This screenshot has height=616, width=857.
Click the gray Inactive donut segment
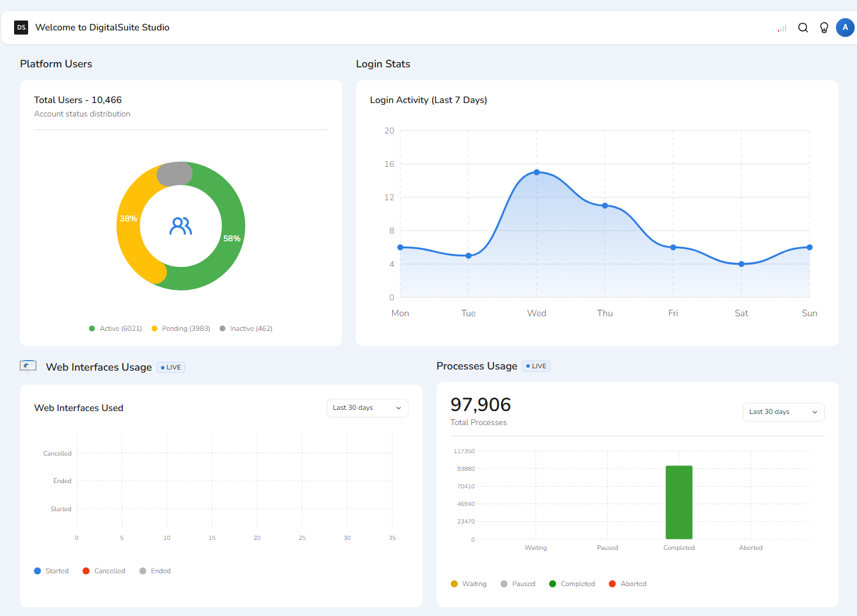pos(174,174)
